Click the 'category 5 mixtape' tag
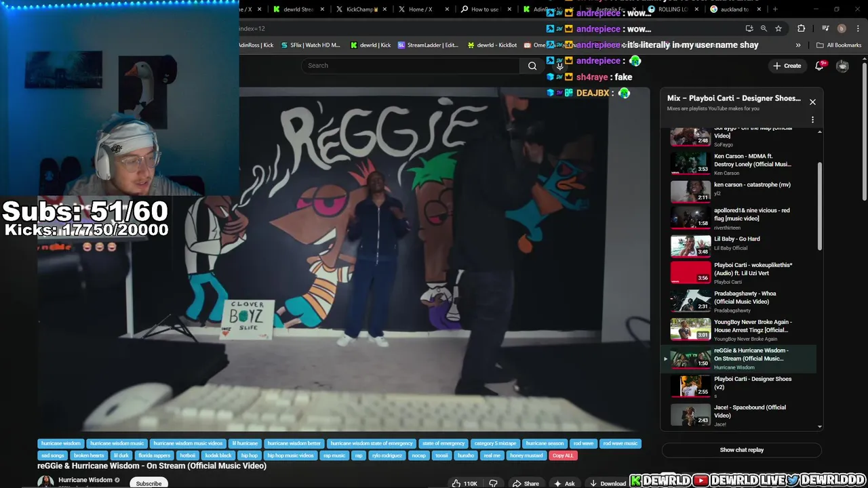Image resolution: width=868 pixels, height=488 pixels. [x=495, y=443]
